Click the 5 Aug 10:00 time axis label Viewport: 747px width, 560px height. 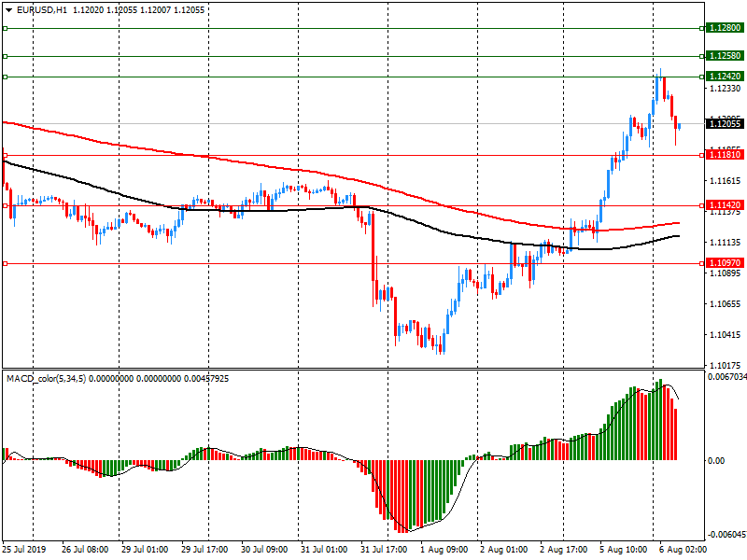click(x=623, y=550)
